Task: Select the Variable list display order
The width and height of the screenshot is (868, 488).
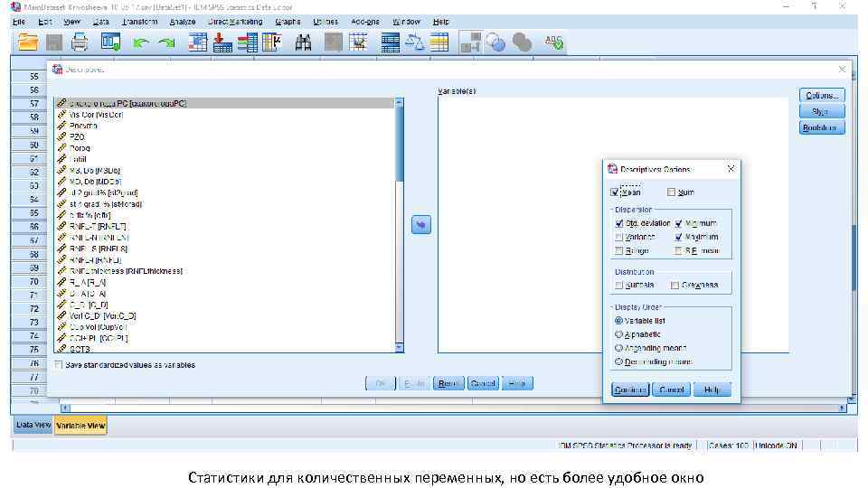Action: (618, 320)
